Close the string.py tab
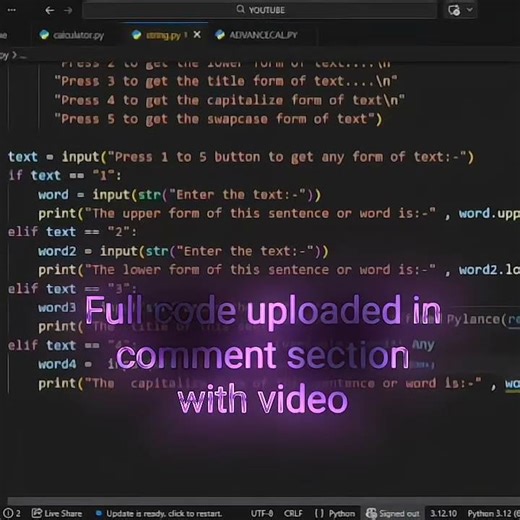This screenshot has height=520, width=520. [x=197, y=35]
